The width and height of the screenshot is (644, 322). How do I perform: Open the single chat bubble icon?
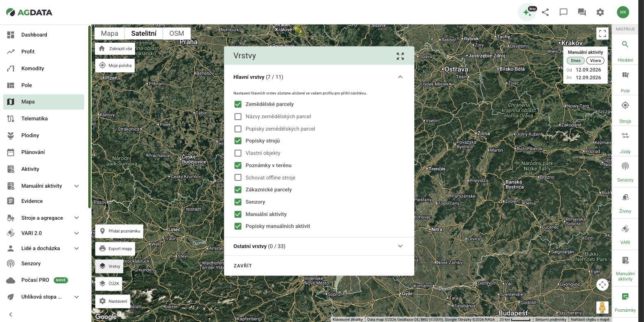tap(563, 12)
